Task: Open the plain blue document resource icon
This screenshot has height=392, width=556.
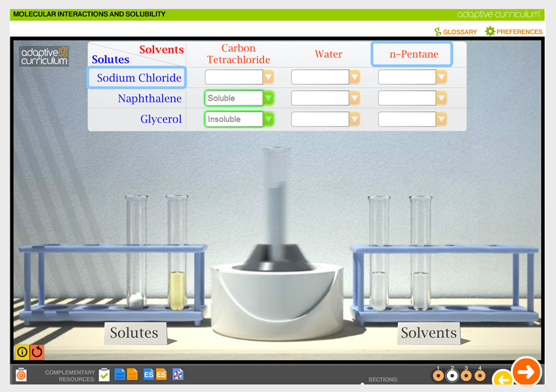Action: pos(120,374)
